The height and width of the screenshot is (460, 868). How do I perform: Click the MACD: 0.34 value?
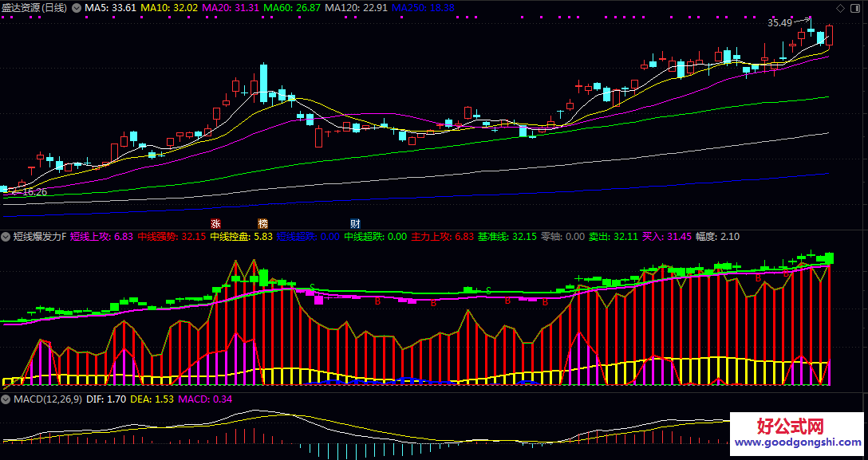204,398
